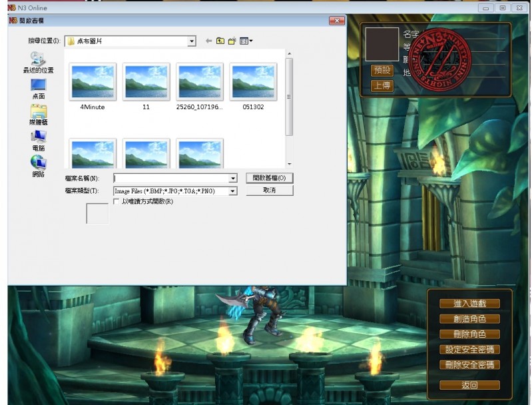Click the 預設 default avatar button
The image size is (532, 405).
[x=382, y=70]
